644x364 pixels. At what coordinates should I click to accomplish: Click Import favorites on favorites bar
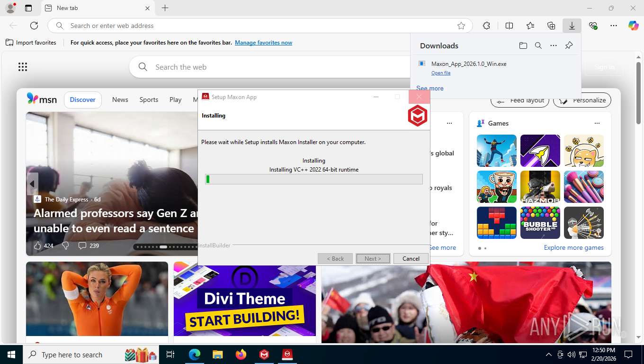point(31,43)
